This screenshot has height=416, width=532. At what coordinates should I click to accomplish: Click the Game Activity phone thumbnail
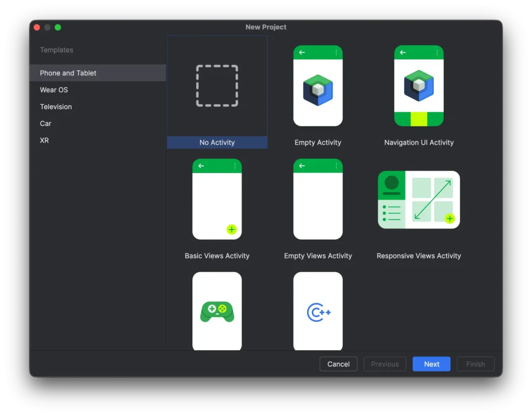pos(217,311)
